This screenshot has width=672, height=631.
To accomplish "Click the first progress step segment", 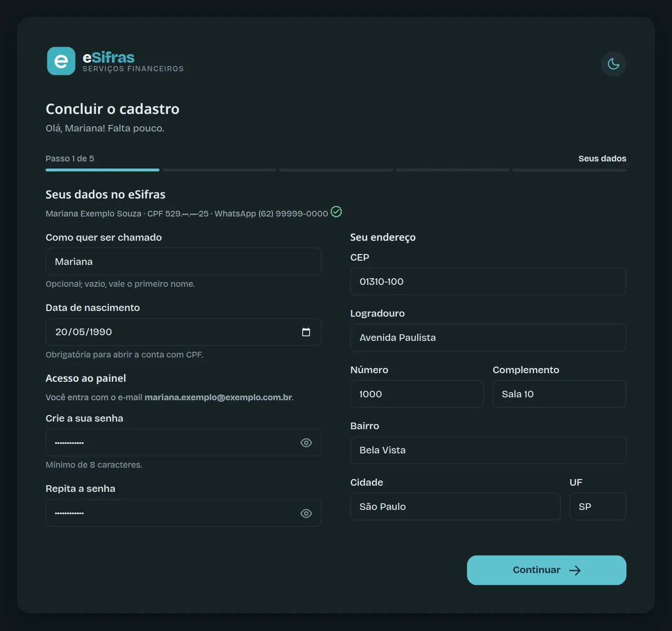I will pyautogui.click(x=103, y=170).
